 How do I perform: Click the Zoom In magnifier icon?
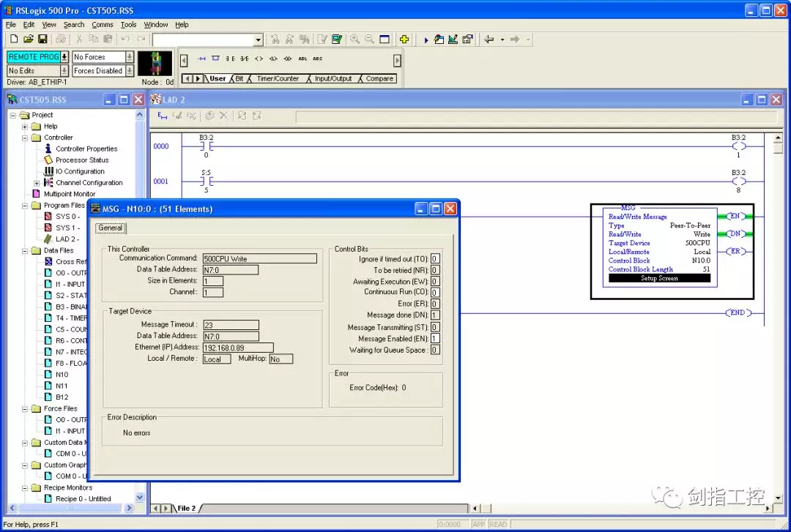pos(355,40)
